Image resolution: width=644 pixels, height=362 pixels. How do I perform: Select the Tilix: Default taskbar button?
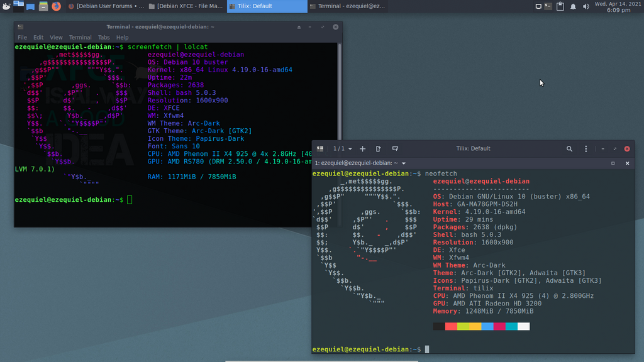coord(267,6)
